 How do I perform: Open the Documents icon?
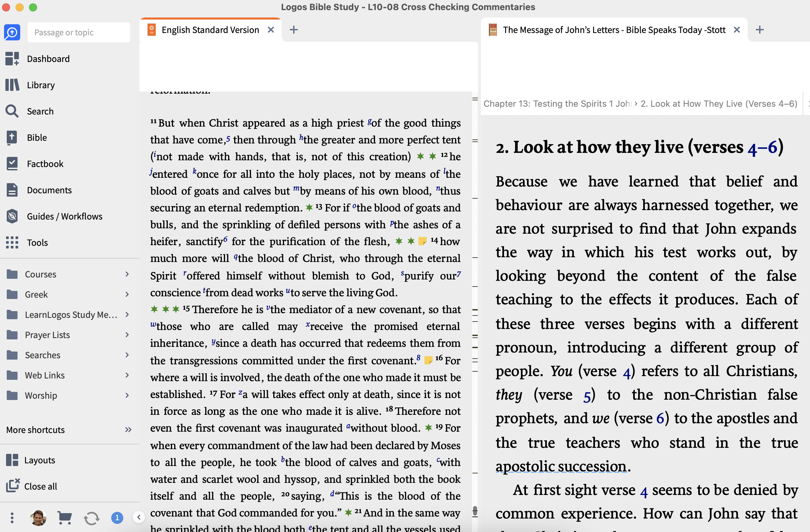(12, 190)
